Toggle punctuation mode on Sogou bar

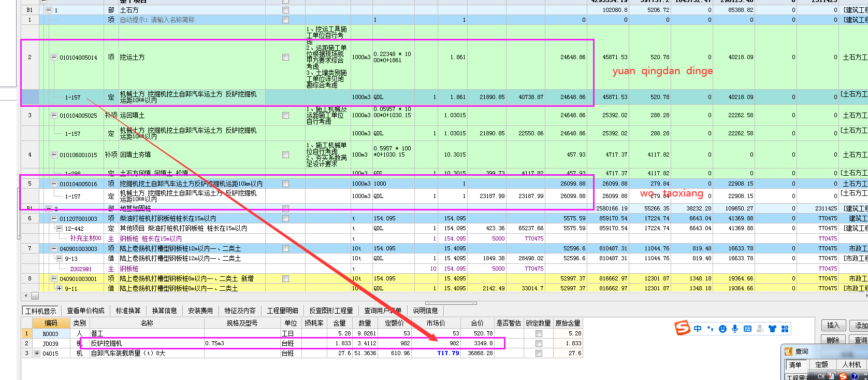(x=710, y=329)
